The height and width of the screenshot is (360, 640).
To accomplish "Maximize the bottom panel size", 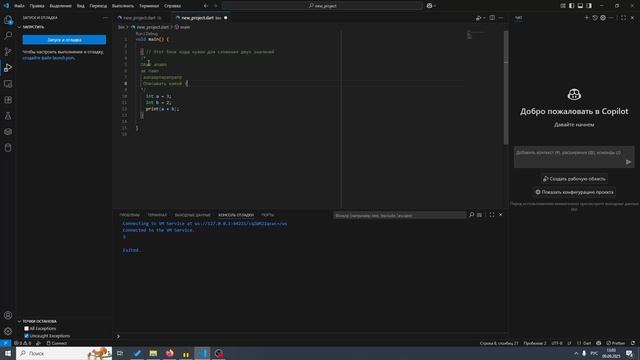I will pos(492,215).
